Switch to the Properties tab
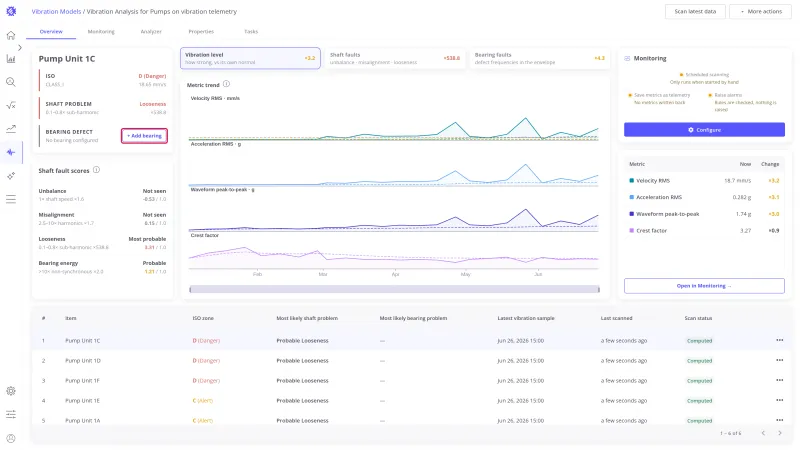Image resolution: width=800 pixels, height=450 pixels. (201, 32)
